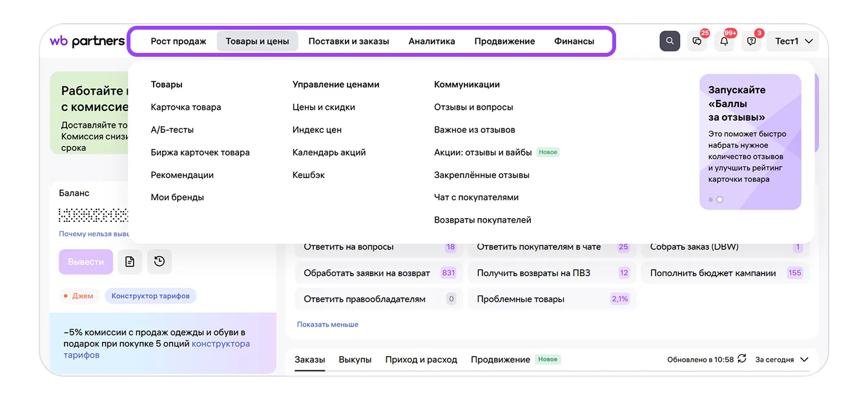Image resolution: width=868 pixels, height=400 pixels.
Task: Select Карточка товара menu entry
Action: click(186, 107)
